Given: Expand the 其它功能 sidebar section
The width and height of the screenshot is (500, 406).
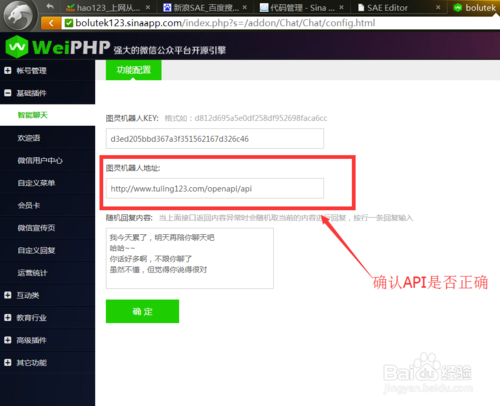Looking at the screenshot, I should tap(47, 363).
